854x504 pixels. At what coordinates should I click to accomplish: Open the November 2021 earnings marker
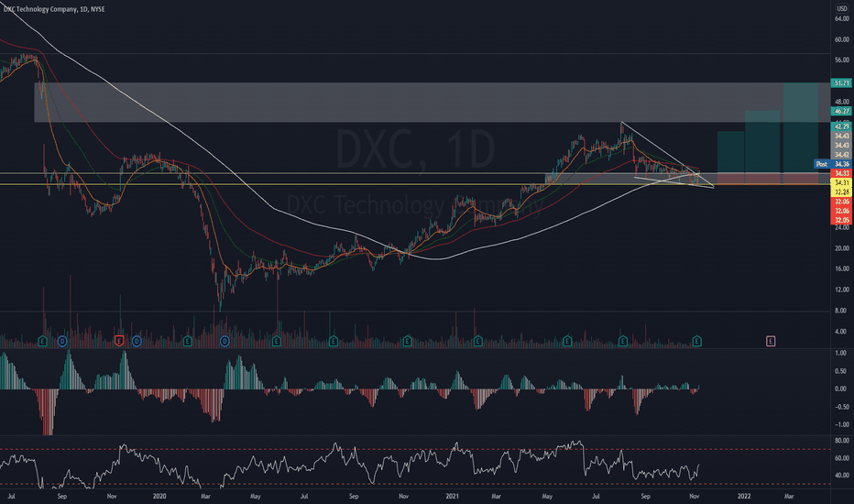(696, 342)
